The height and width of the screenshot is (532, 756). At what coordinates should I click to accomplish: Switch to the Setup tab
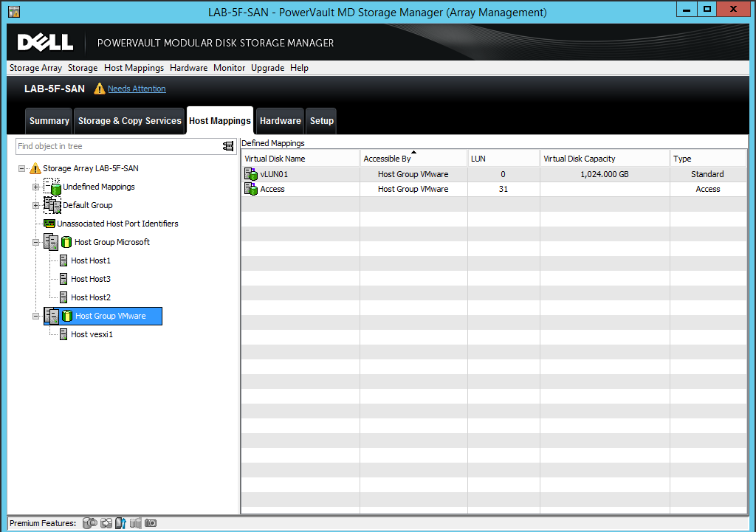click(x=322, y=121)
